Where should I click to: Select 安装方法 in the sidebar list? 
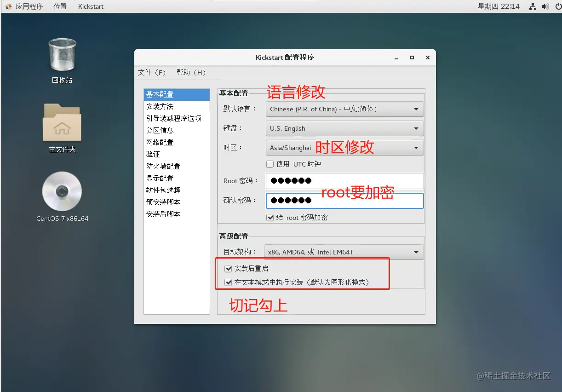point(177,106)
